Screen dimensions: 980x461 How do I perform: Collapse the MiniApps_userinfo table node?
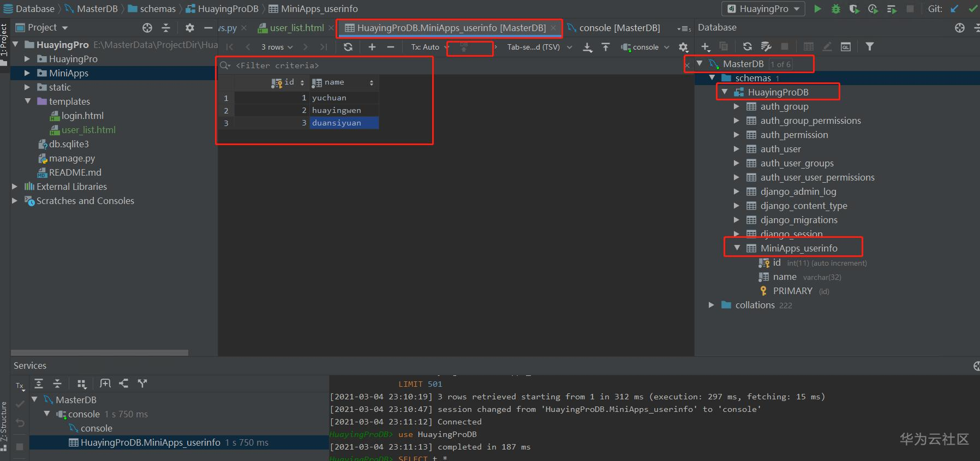pyautogui.click(x=737, y=248)
